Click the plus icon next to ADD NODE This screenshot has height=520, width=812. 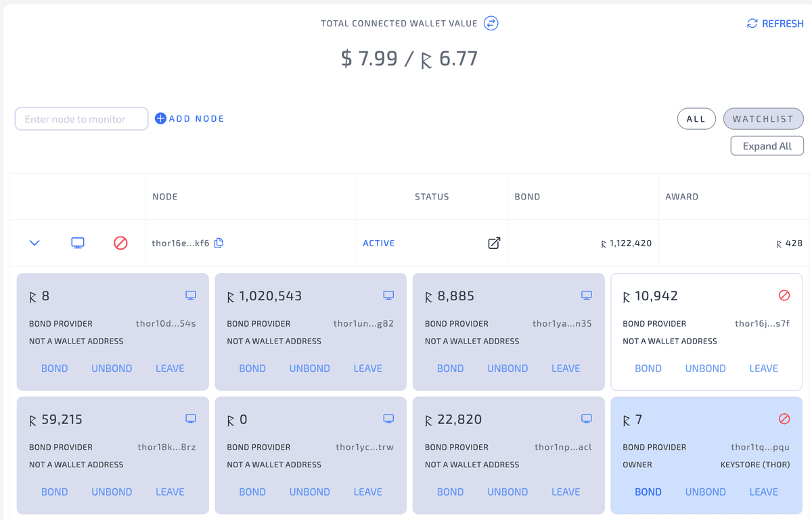point(160,118)
